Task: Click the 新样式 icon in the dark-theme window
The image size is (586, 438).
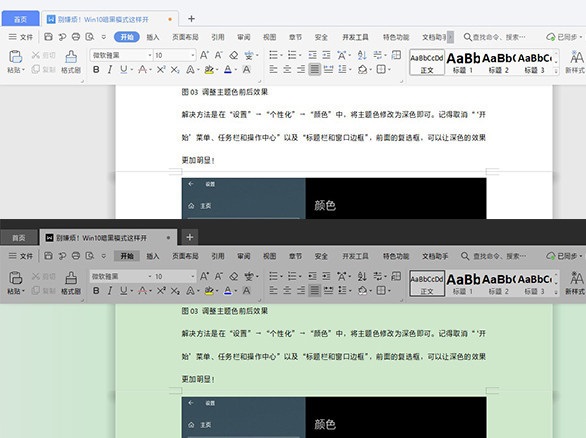Action: [576, 278]
